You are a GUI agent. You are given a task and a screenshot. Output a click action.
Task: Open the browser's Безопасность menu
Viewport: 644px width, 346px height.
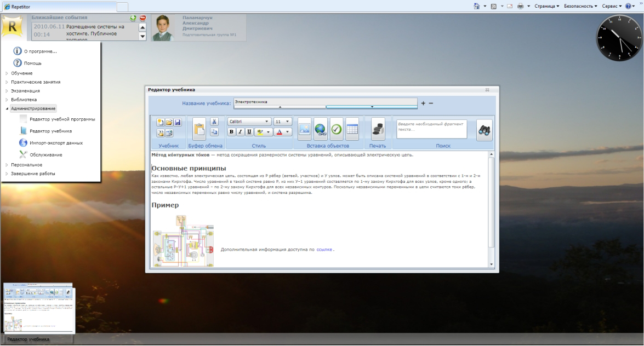click(580, 6)
